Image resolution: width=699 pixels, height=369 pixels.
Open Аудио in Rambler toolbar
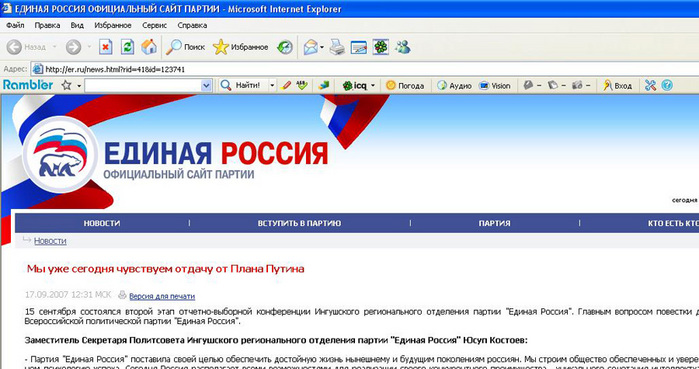(x=455, y=86)
